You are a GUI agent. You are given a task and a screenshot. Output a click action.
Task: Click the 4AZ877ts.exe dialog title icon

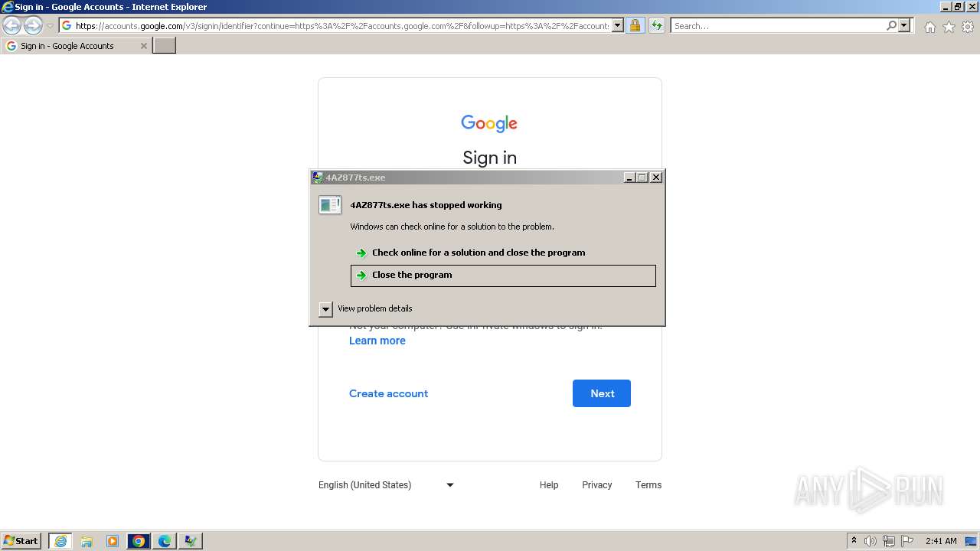coord(318,178)
